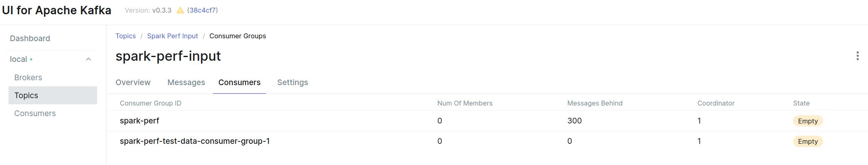Click the Empty state badge for spark-perf
The width and height of the screenshot is (868, 165).
pyautogui.click(x=808, y=121)
